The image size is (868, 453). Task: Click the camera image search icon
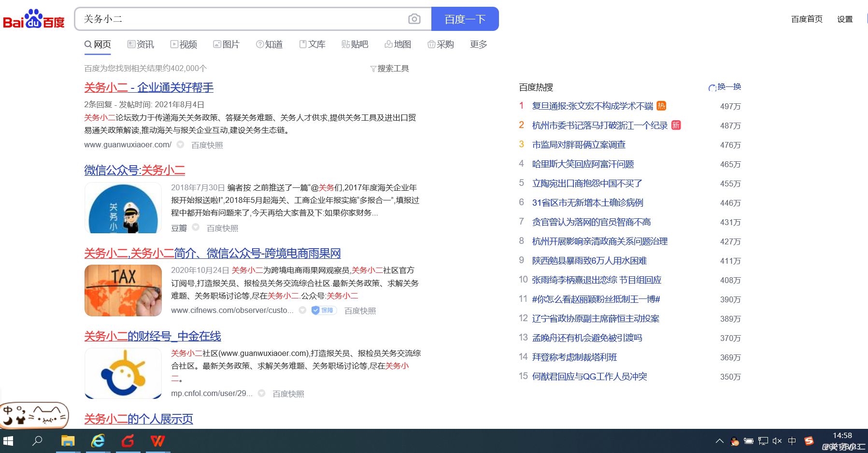click(x=414, y=19)
